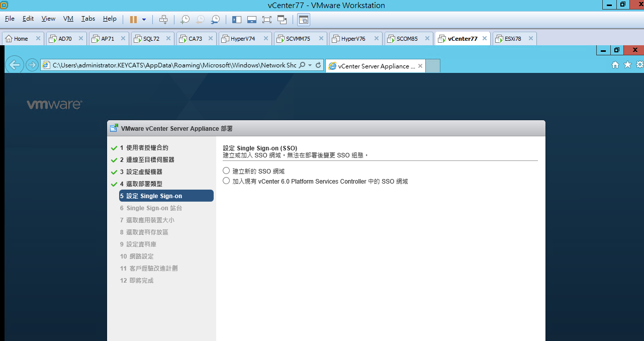Select 建立新的 SSO 網域 radio button

pos(226,171)
